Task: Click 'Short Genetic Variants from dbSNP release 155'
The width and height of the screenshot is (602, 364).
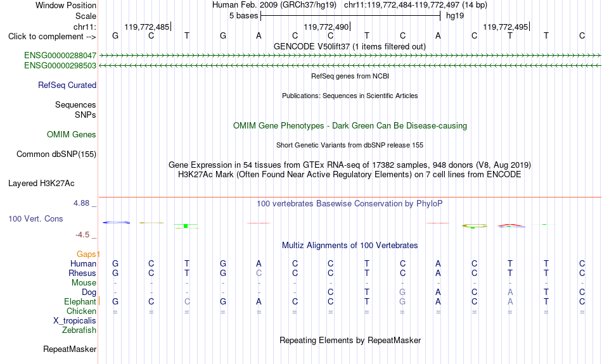Action: click(350, 145)
